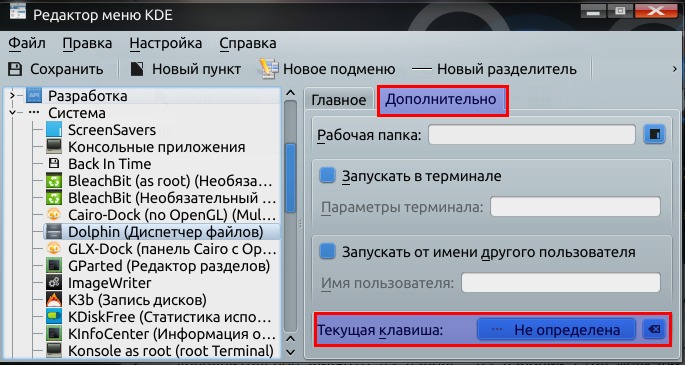Click the KDiskFree icon
This screenshot has width=685, height=365.
[x=54, y=317]
